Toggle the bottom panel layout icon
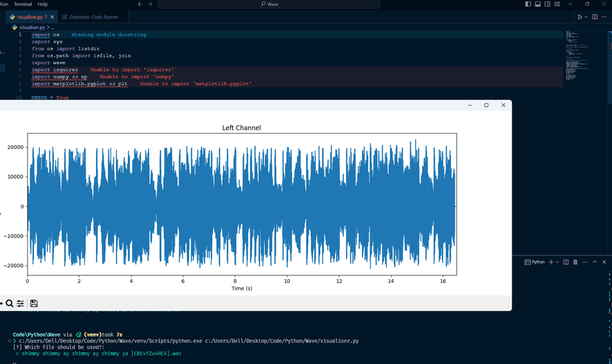This screenshot has height=364, width=612. pos(538,4)
